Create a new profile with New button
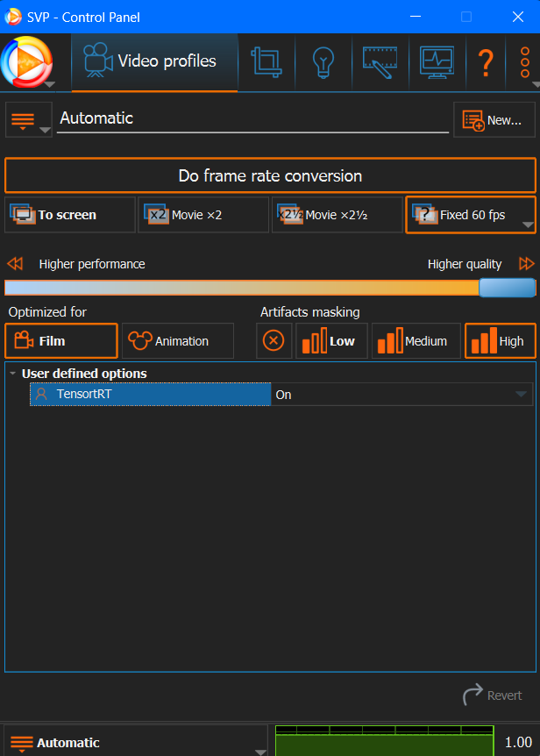Image resolution: width=540 pixels, height=756 pixels. click(x=494, y=120)
